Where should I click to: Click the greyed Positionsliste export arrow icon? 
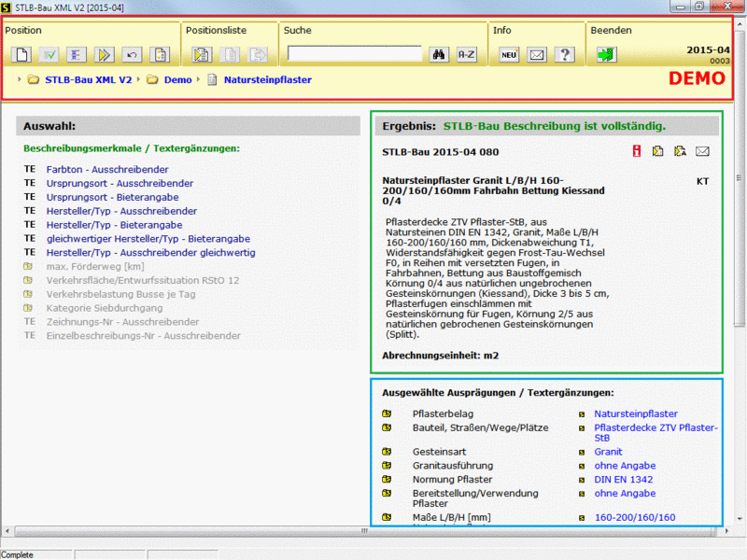tap(258, 55)
